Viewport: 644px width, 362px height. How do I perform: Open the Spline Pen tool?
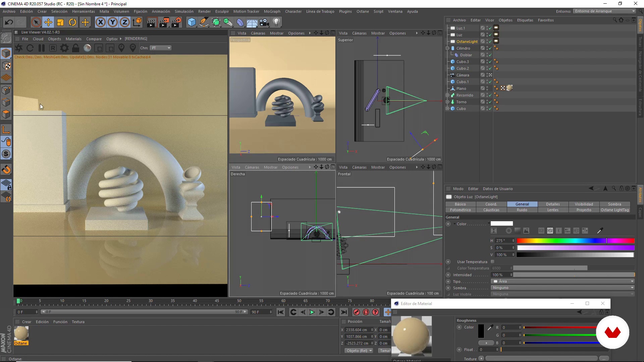(x=204, y=22)
